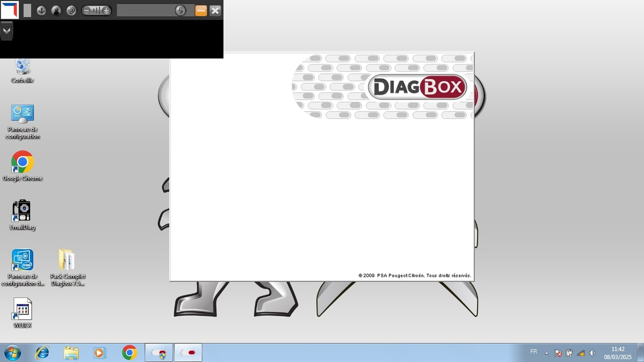Image resolution: width=644 pixels, height=362 pixels.
Task: Click the power plug battery icon in the tray
Action: (569, 353)
